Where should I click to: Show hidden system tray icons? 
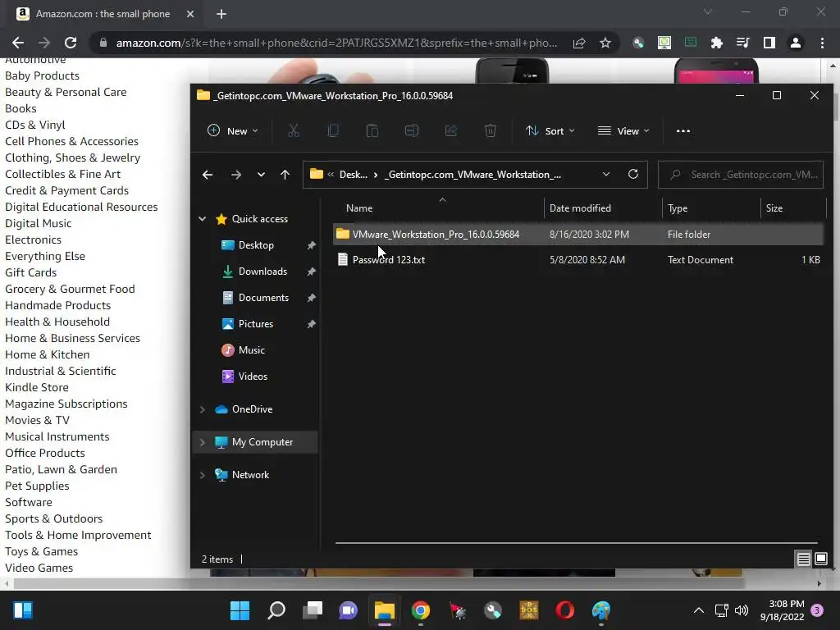tap(699, 610)
